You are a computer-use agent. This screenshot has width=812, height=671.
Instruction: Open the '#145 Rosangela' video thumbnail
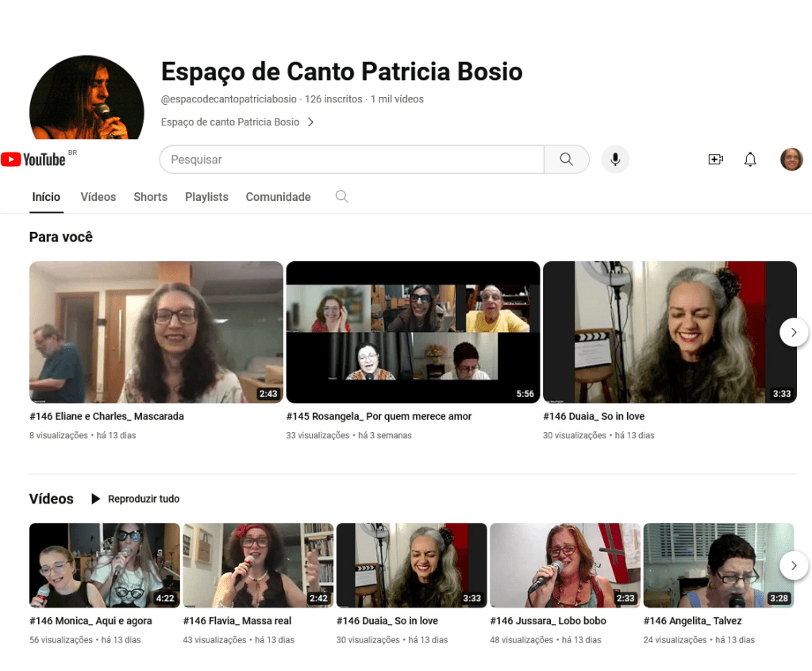click(x=413, y=332)
